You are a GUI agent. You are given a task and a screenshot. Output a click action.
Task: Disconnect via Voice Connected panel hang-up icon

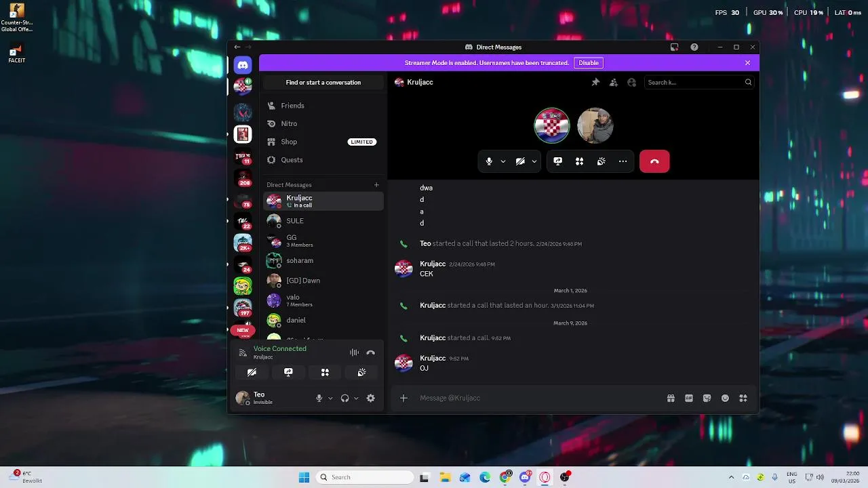(370, 352)
